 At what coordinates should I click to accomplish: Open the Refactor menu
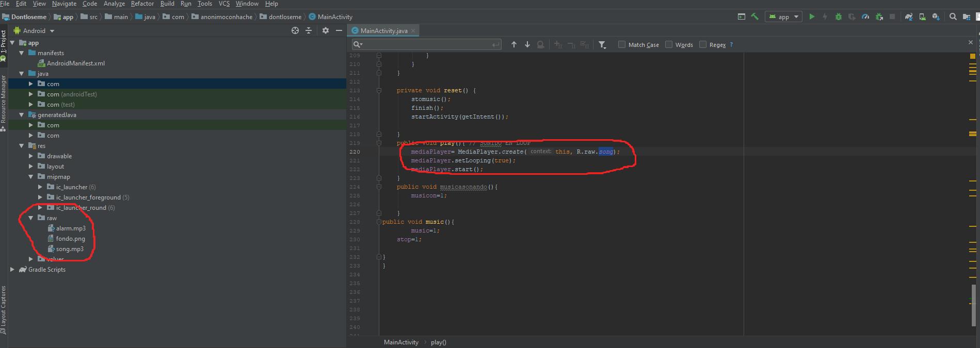coord(142,4)
